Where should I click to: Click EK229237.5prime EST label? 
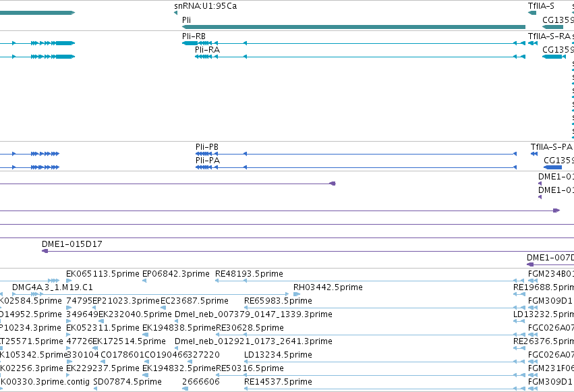point(103,368)
